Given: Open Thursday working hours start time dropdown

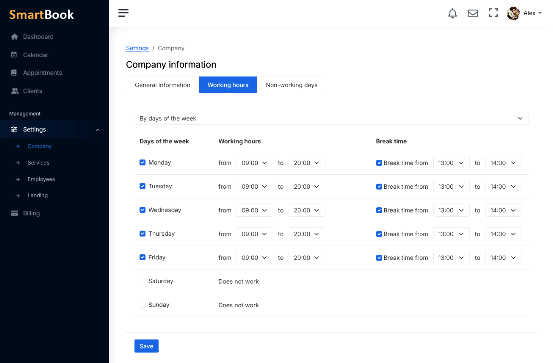Looking at the screenshot, I should point(254,234).
